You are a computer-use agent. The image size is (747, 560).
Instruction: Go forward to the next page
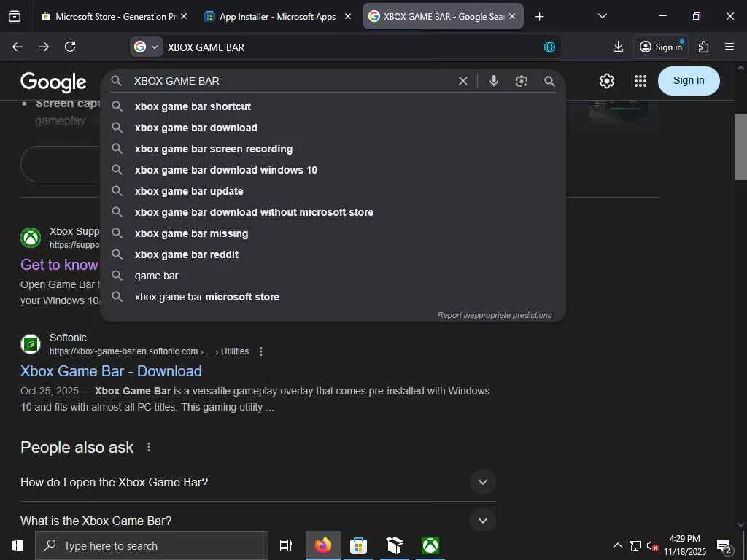click(x=44, y=47)
